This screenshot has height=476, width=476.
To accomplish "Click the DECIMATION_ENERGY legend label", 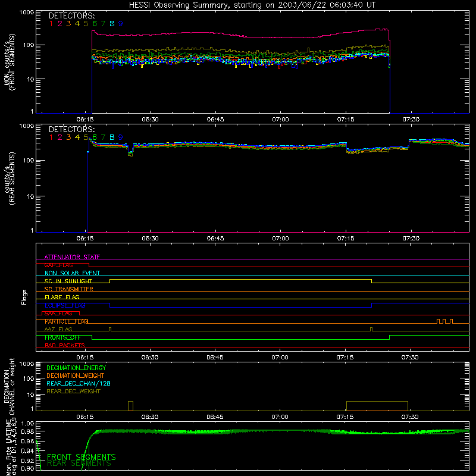I will tap(76, 368).
